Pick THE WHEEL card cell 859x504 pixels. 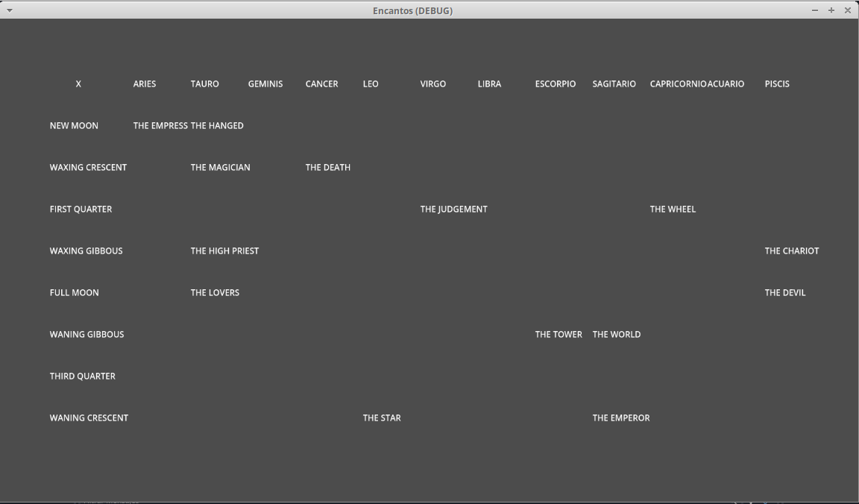673,209
